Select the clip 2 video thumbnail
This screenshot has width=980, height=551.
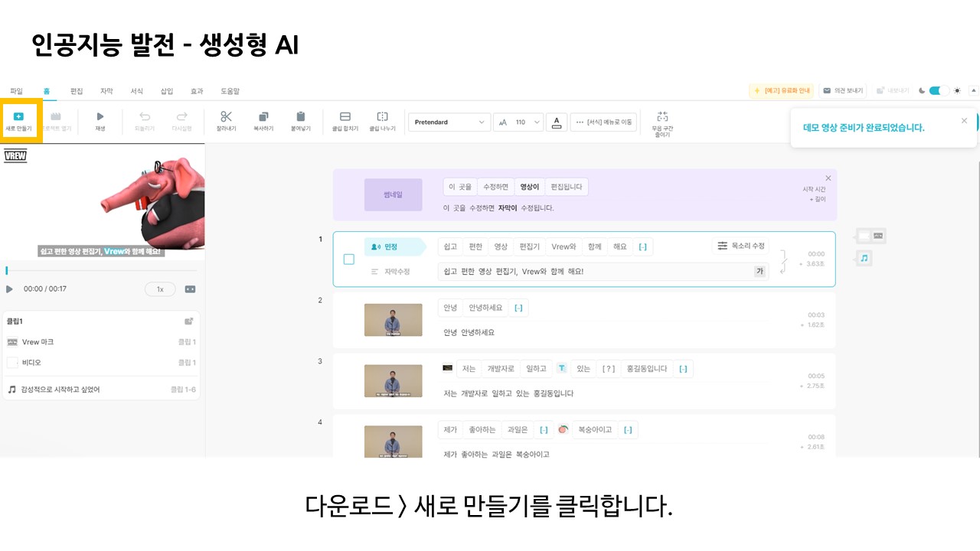393,320
